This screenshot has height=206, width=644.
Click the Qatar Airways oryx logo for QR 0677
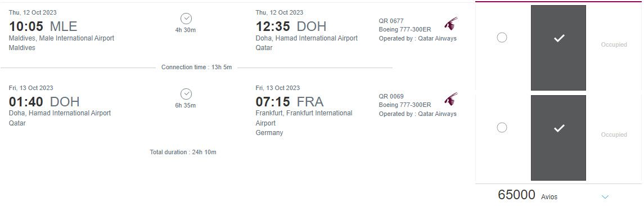(451, 24)
